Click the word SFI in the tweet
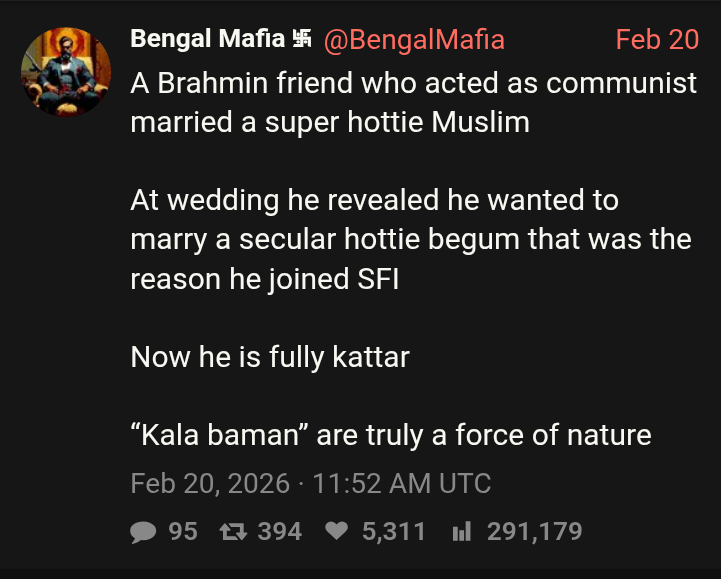The height and width of the screenshot is (579, 721). point(378,280)
